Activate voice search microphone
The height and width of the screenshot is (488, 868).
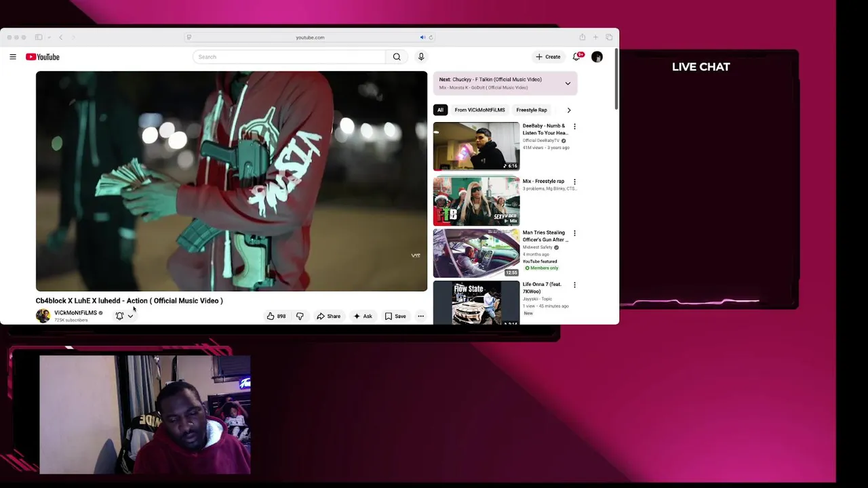point(421,57)
